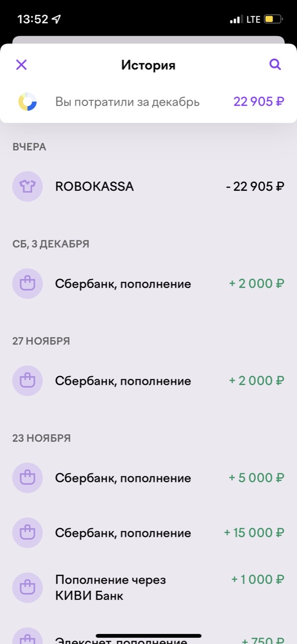Screen dimensions: 297x644
Task: Tap the home indicator bar at bottom
Action: click(148, 636)
